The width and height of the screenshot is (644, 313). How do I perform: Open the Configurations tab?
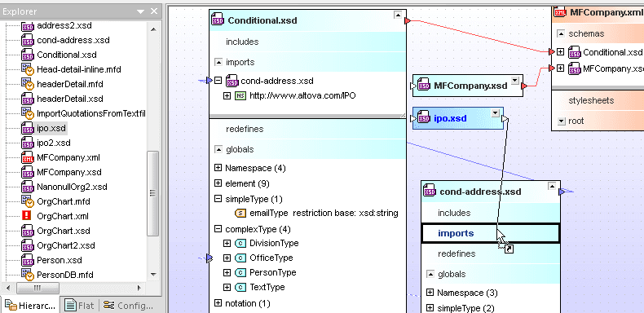(128, 305)
